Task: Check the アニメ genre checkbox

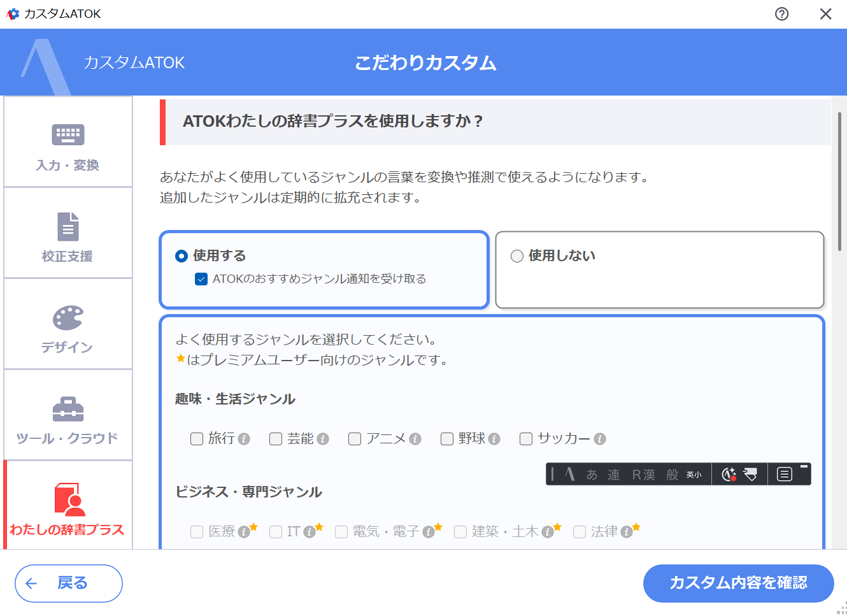Action: [355, 439]
